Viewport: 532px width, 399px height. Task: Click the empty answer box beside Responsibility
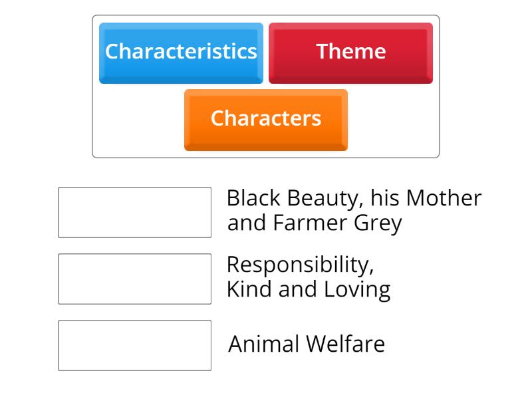134,277
